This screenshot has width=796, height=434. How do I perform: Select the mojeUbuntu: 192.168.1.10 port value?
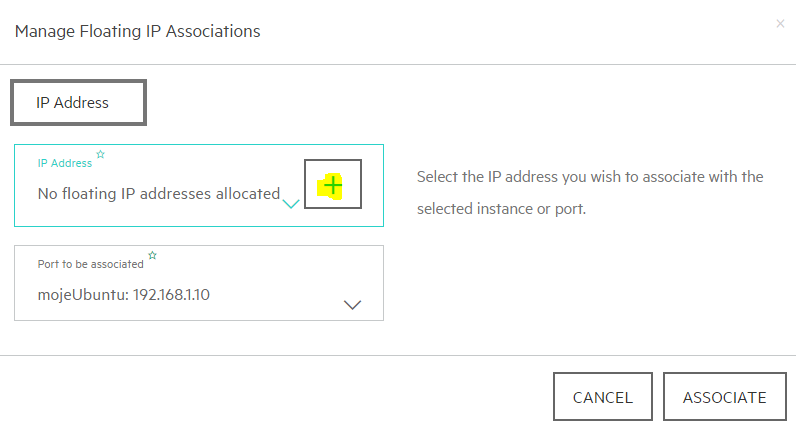123,295
